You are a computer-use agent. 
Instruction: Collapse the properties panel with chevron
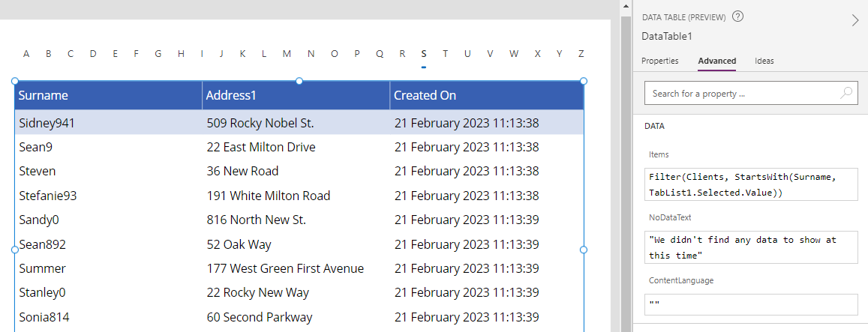pyautogui.click(x=854, y=20)
